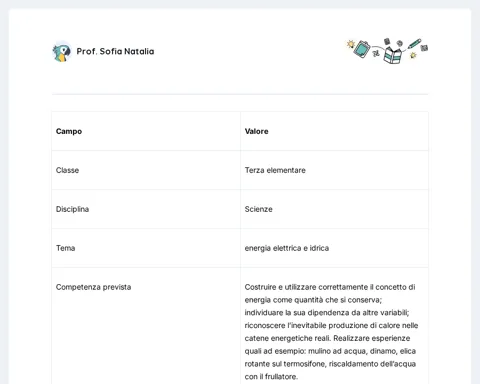480x384 pixels.
Task: Click the parrot avatar logo
Action: point(62,52)
